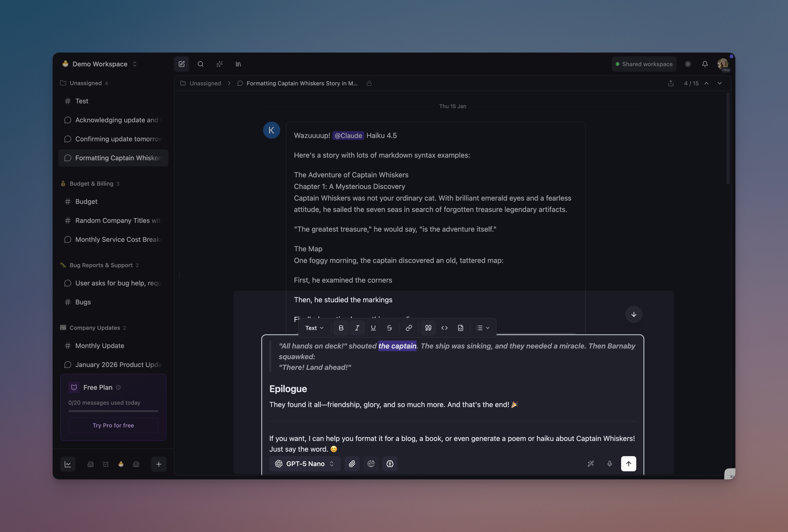The image size is (788, 532).
Task: Open the Test channel
Action: pyautogui.click(x=113, y=101)
